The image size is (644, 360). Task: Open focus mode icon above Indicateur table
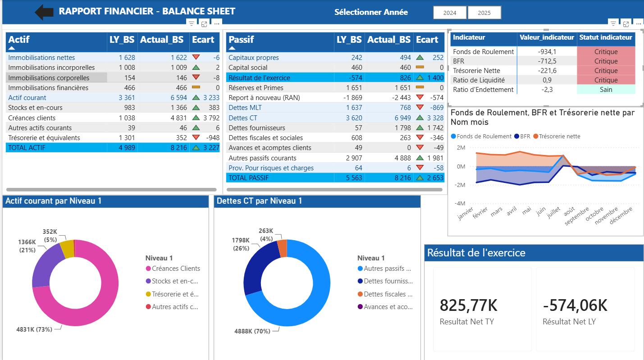626,23
